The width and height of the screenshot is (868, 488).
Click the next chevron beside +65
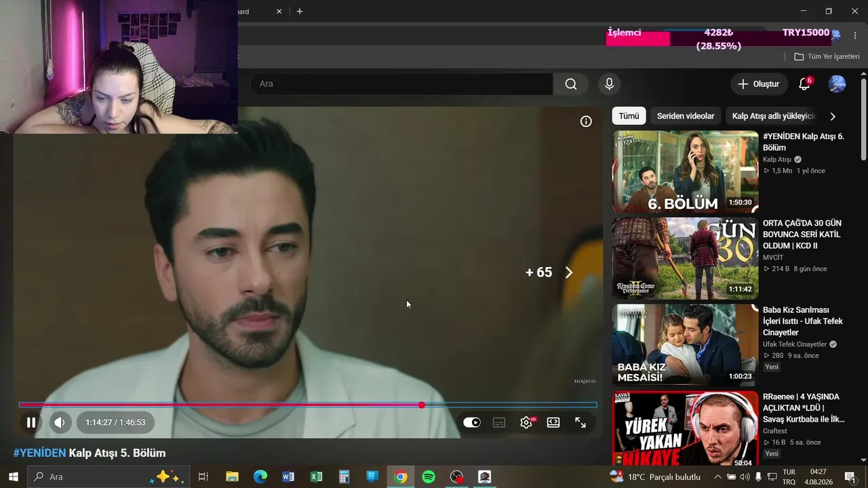pyautogui.click(x=569, y=272)
